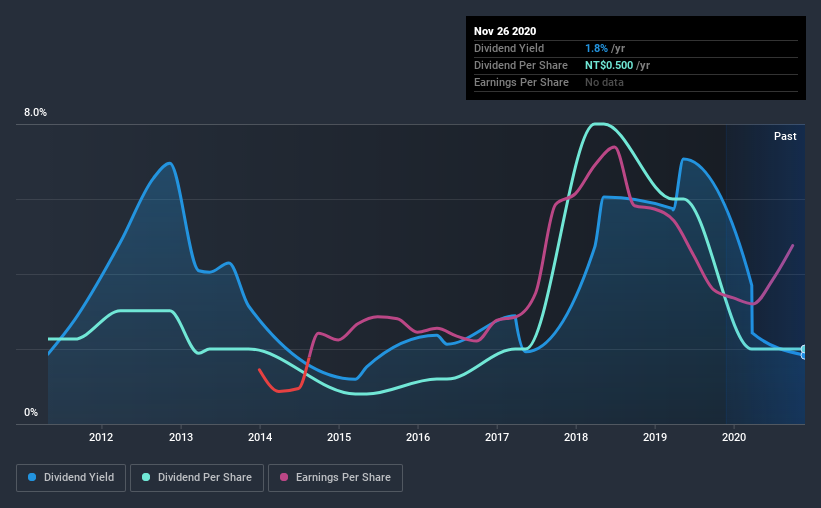Click the 1.8% dividend yield value

[x=596, y=48]
